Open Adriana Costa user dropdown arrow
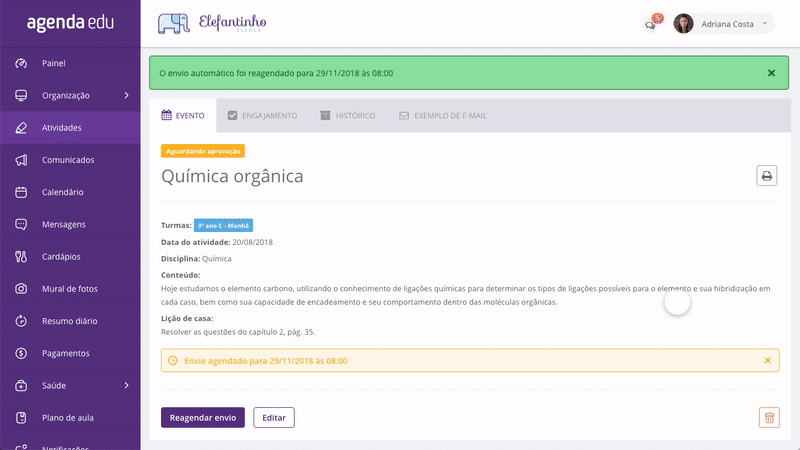 point(764,23)
